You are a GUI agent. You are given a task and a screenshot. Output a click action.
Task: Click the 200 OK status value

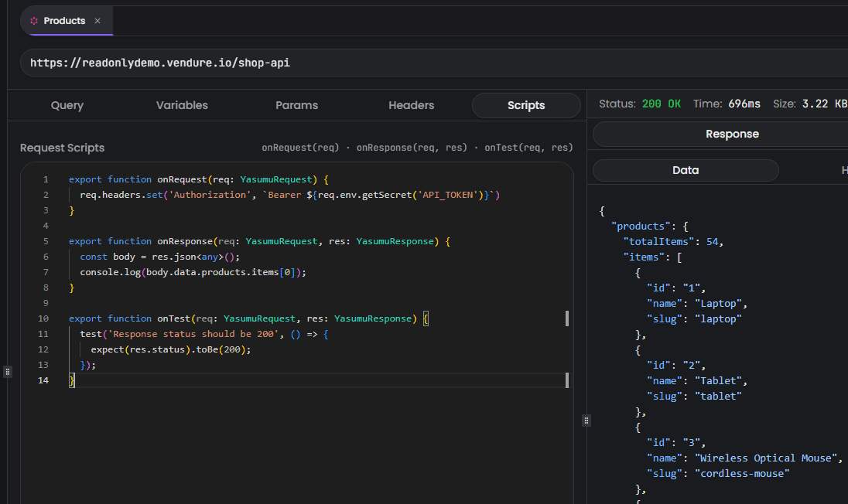coord(662,104)
